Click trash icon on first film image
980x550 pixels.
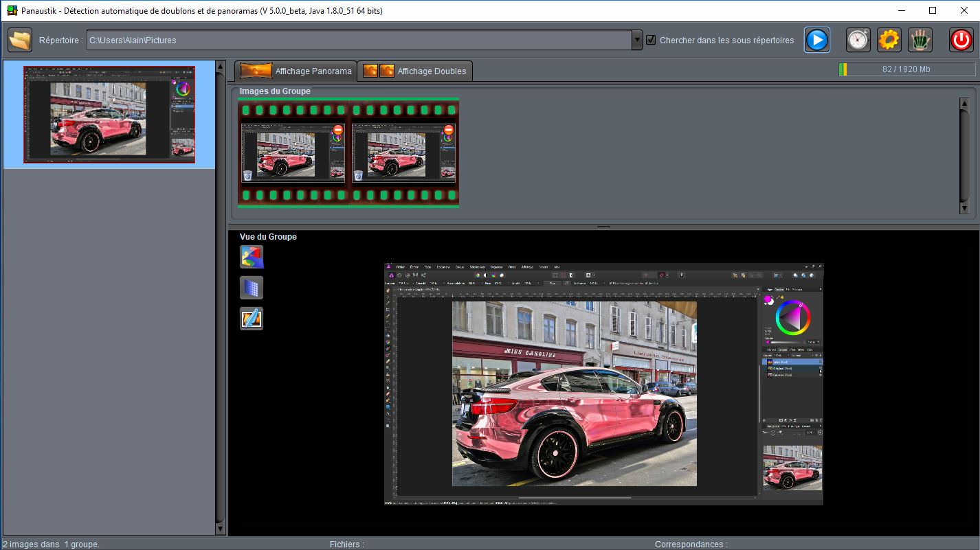[x=247, y=175]
